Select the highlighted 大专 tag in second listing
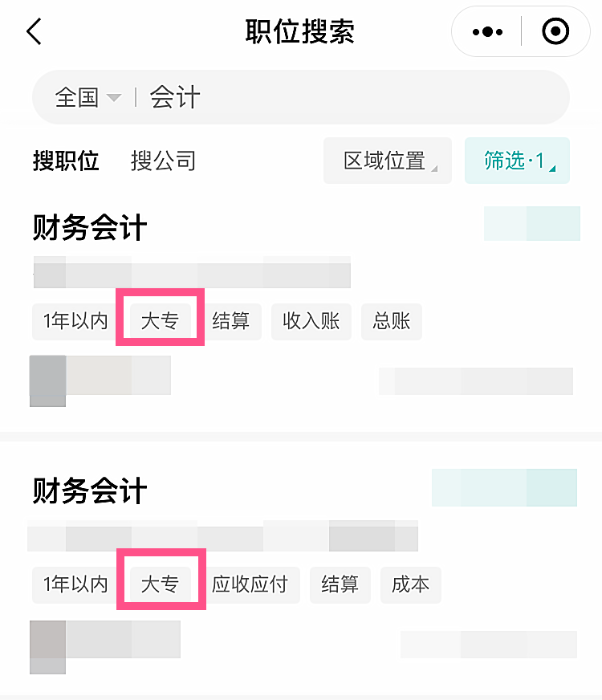This screenshot has width=602, height=700. pyautogui.click(x=161, y=585)
